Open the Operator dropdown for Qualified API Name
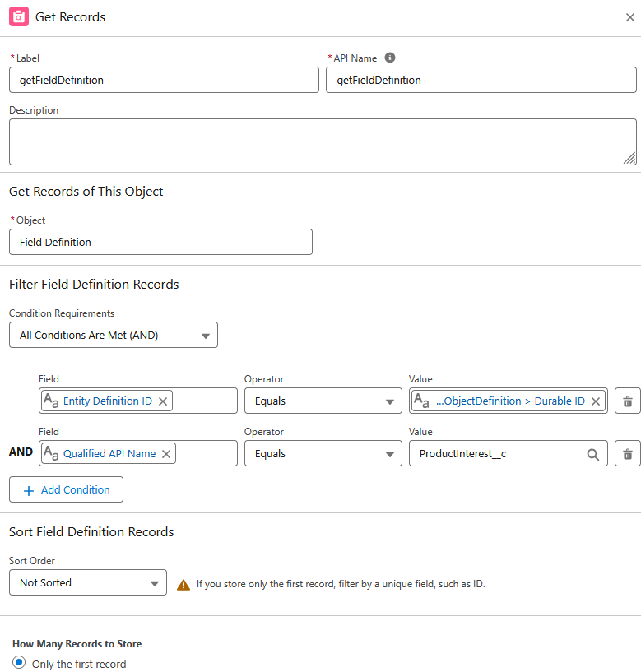641x672 pixels. click(323, 453)
